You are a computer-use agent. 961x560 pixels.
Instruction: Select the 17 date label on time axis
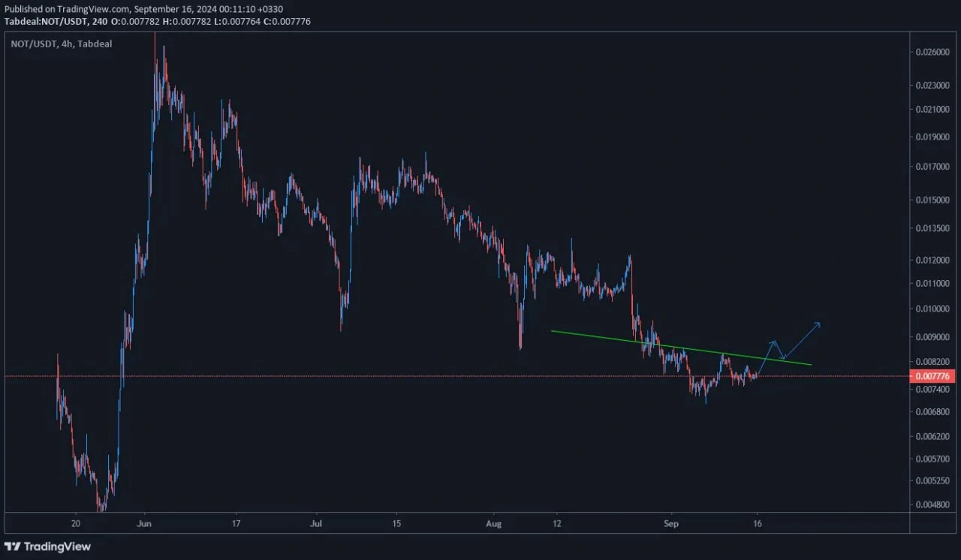point(236,524)
